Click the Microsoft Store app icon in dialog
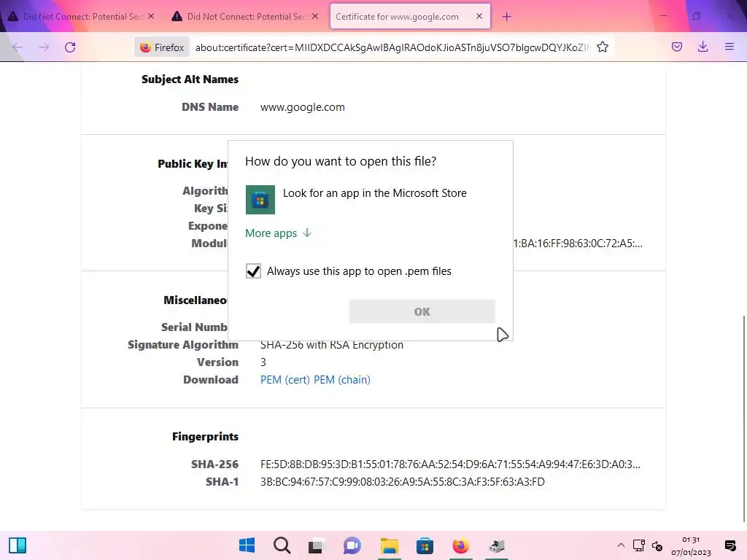 pyautogui.click(x=260, y=200)
